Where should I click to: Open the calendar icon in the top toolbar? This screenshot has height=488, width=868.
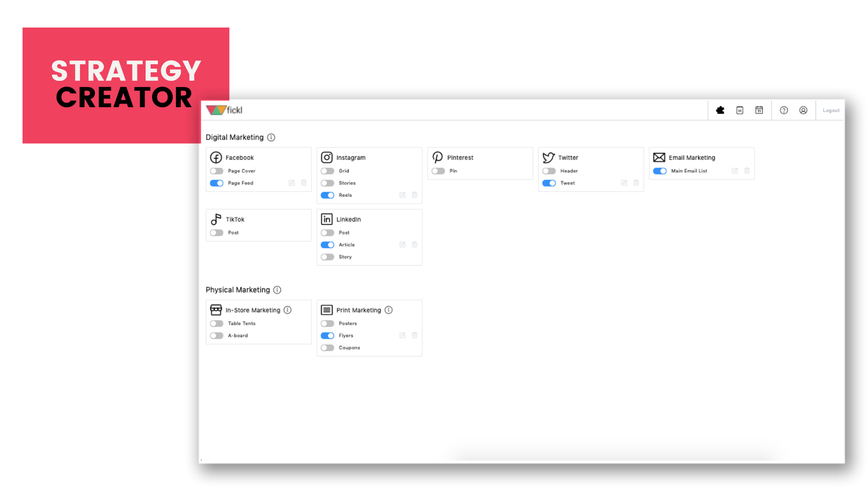(x=759, y=110)
